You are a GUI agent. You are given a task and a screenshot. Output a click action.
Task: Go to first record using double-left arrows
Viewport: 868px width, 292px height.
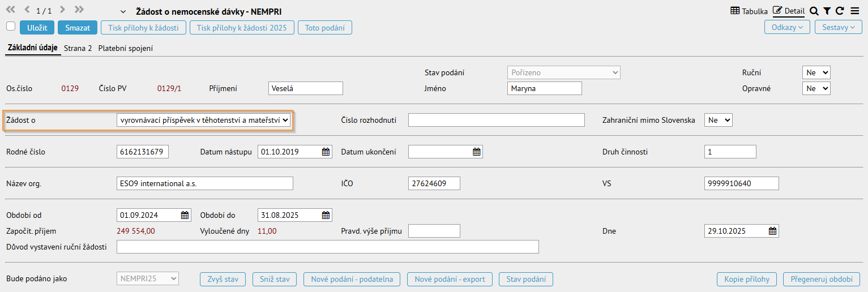point(10,10)
